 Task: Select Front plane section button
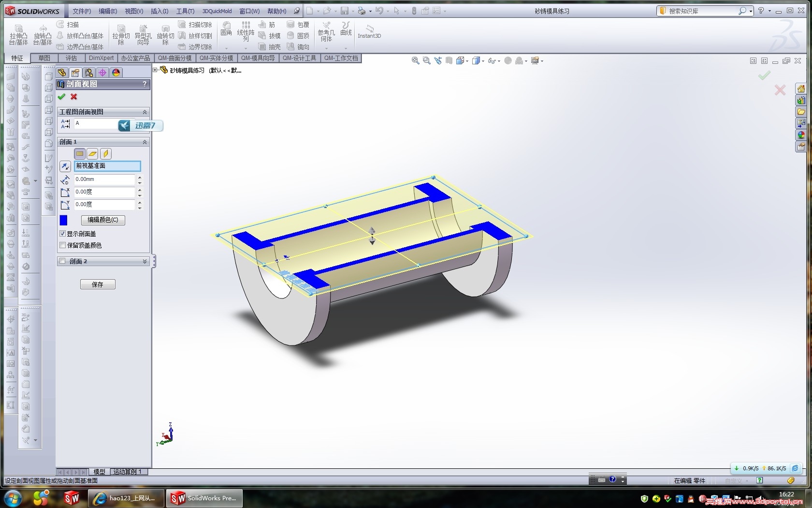tap(80, 154)
